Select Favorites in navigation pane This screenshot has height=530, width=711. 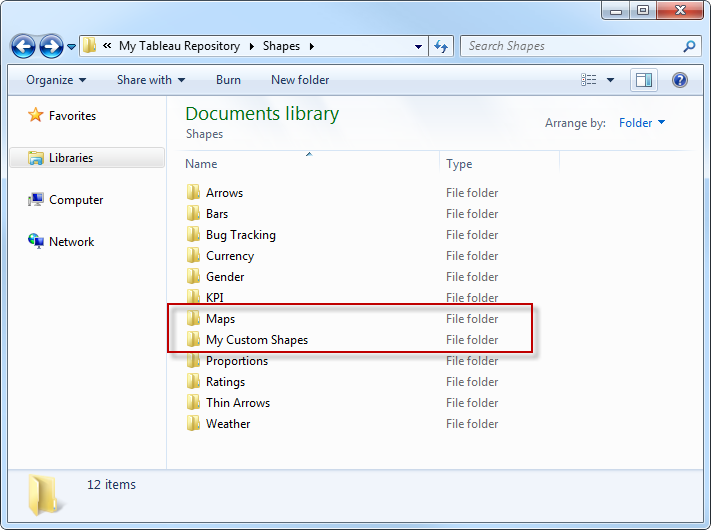pos(73,116)
